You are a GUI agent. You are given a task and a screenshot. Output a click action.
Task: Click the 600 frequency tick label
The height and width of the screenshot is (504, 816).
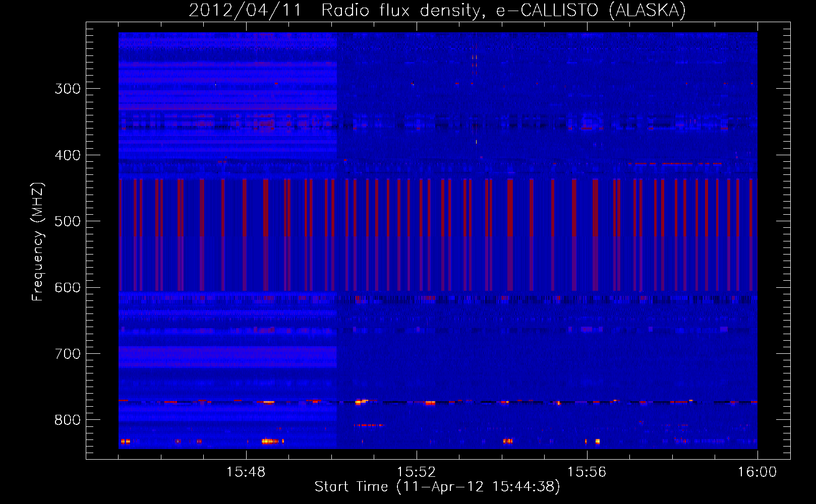pos(68,288)
